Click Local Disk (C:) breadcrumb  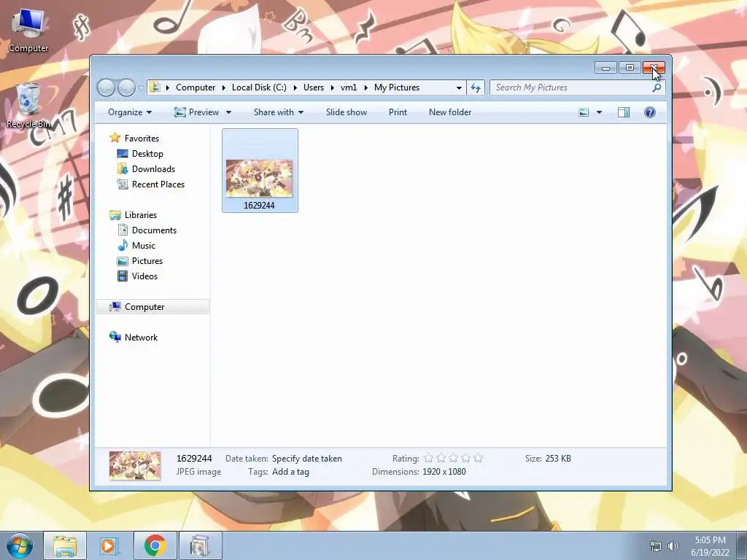coord(259,87)
